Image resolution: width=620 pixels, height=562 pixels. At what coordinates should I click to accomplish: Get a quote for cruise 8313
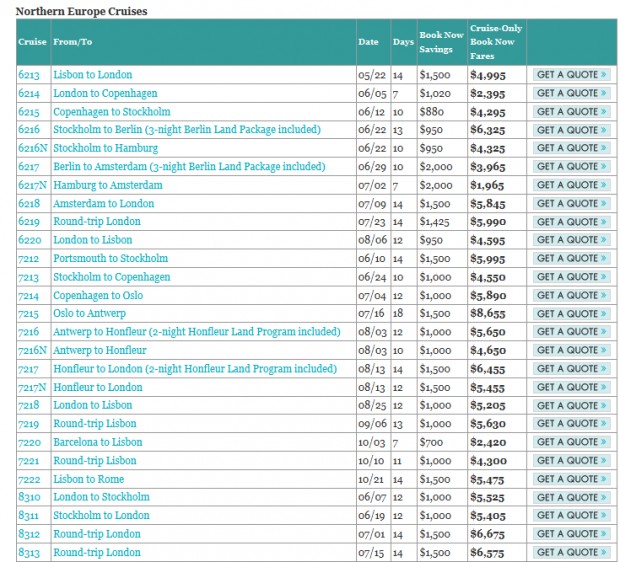click(571, 552)
